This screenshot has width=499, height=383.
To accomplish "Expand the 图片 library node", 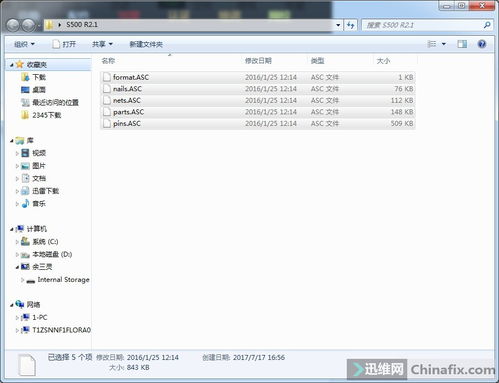I will click(17, 166).
